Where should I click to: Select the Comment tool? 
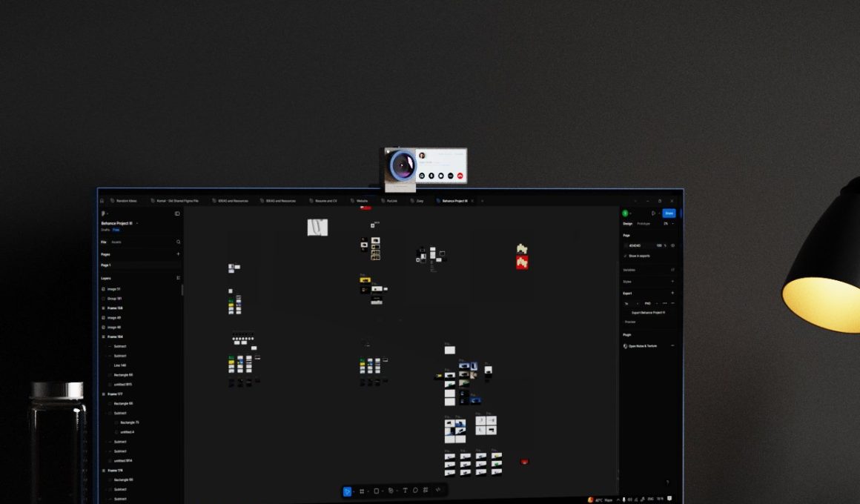click(415, 491)
